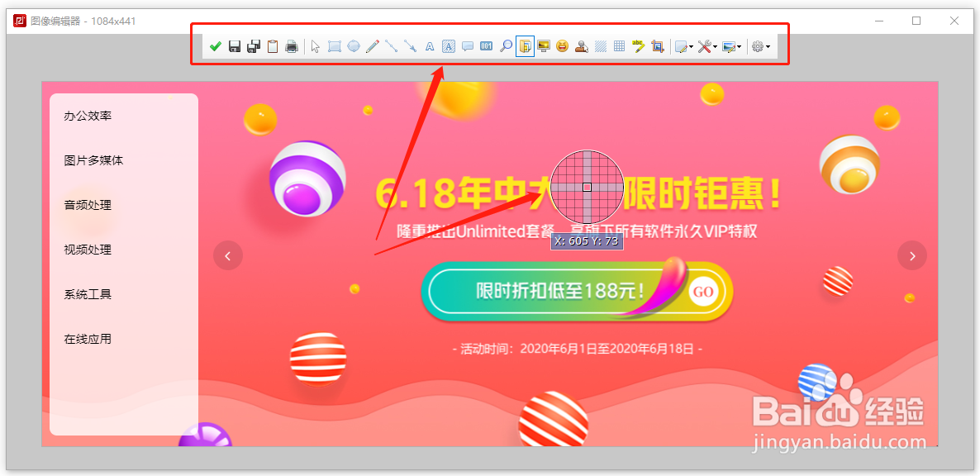Click the banner's left carousel arrow
Viewport: 980px width, 476px height.
click(228, 255)
